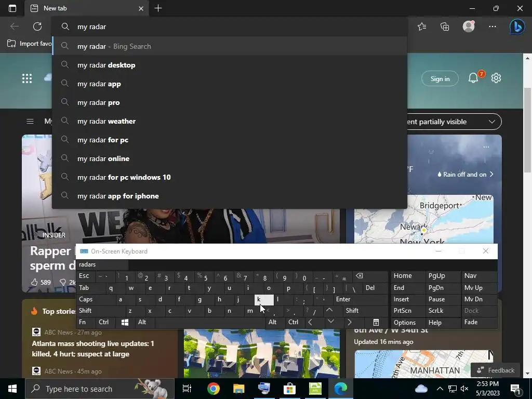
Task: Click Backspace key on on-screen keyboard
Action: pos(360,276)
